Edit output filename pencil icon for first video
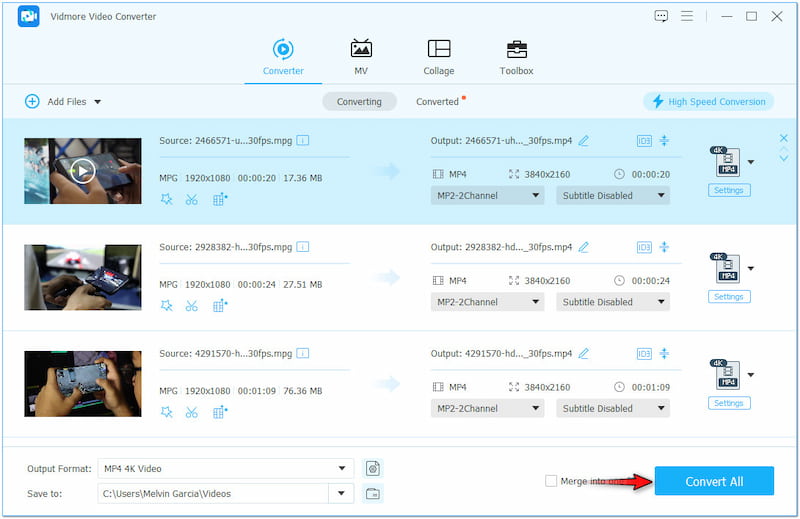The height and width of the screenshot is (519, 800). tap(584, 141)
